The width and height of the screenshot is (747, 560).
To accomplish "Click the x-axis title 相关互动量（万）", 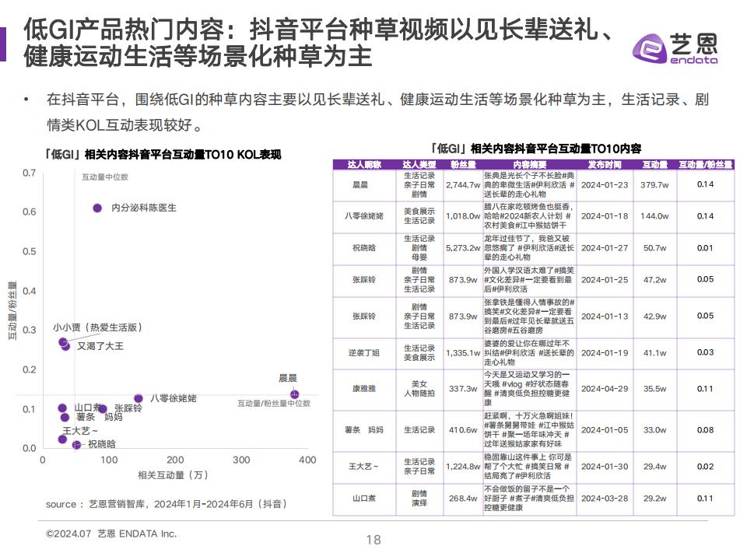I will (x=174, y=474).
